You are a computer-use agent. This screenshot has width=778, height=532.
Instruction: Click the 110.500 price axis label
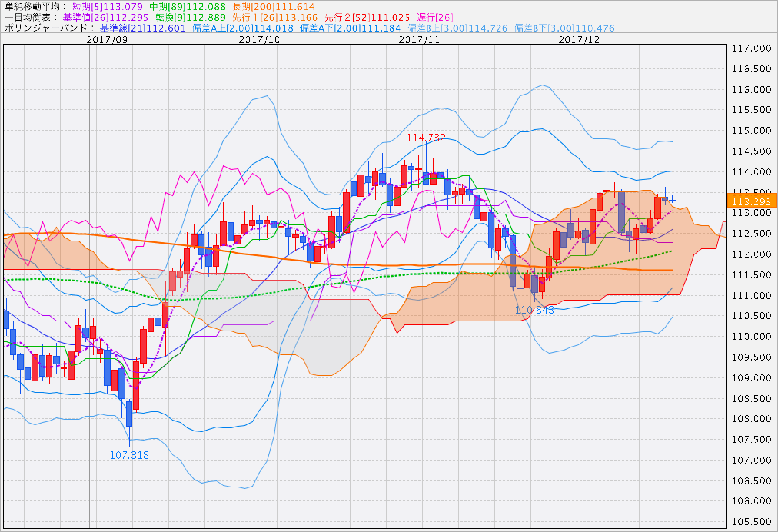(x=751, y=316)
